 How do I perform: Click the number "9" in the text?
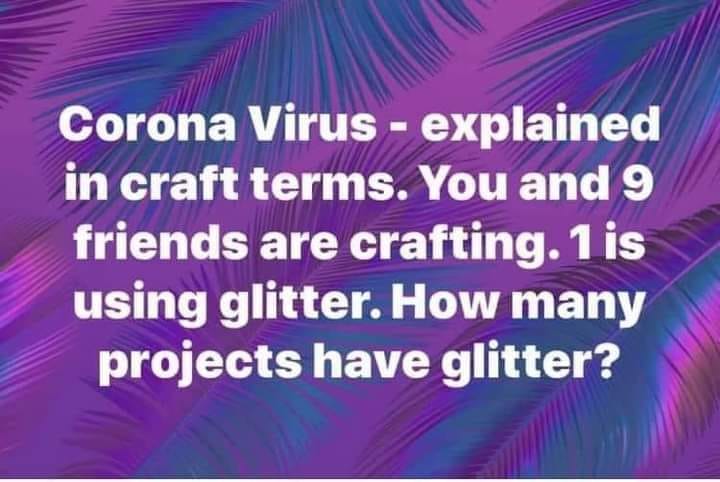tap(641, 183)
